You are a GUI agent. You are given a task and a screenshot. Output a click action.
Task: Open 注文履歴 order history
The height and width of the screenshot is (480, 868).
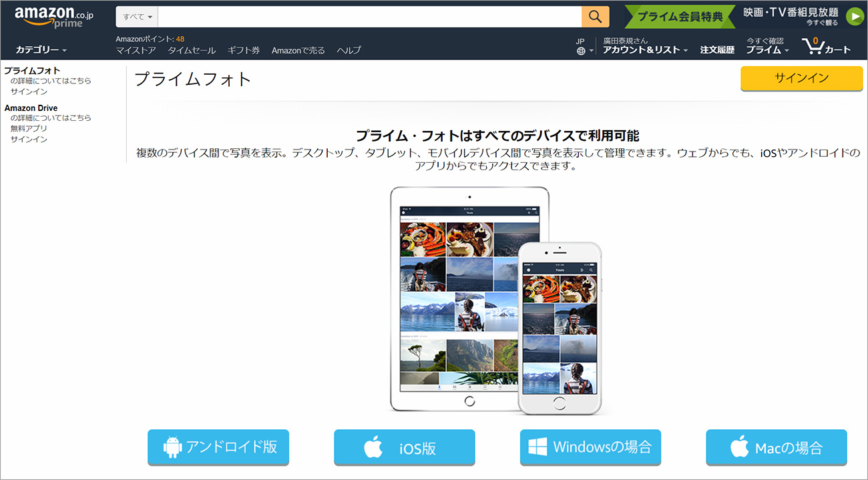click(717, 50)
